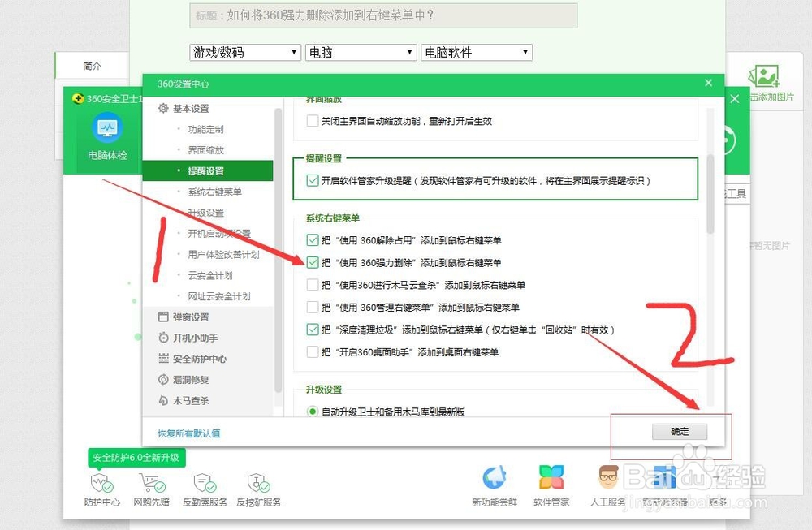Open 人工服务 icon
Screen dimensions: 812x530
[x=608, y=477]
